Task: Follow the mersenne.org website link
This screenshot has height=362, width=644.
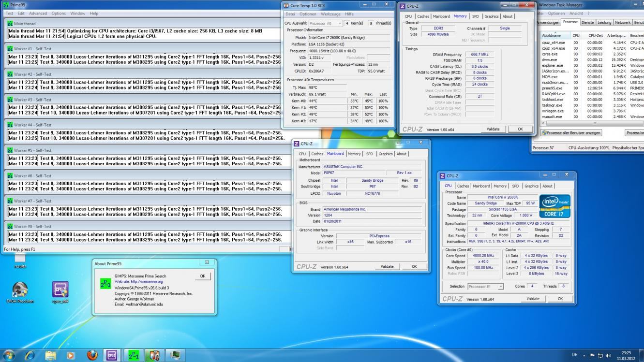Action: click(x=138, y=281)
